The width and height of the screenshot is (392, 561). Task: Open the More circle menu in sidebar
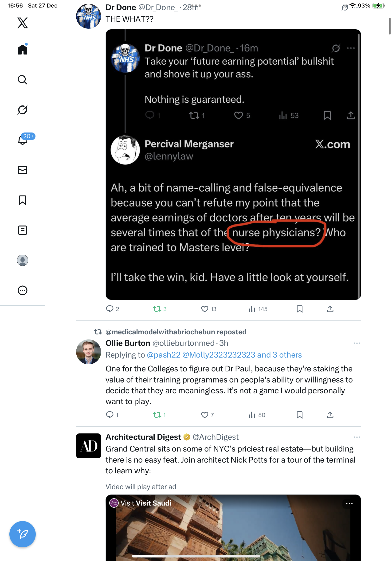(x=23, y=291)
